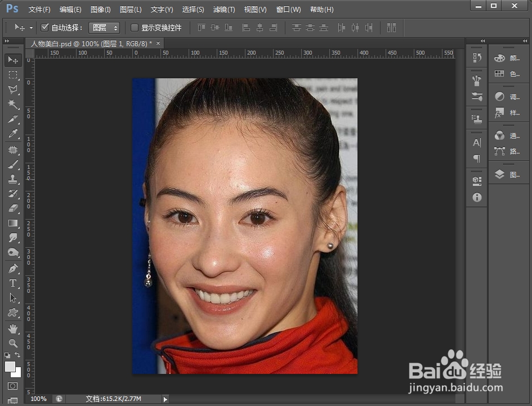Reset default foreground and background colors

[7, 355]
